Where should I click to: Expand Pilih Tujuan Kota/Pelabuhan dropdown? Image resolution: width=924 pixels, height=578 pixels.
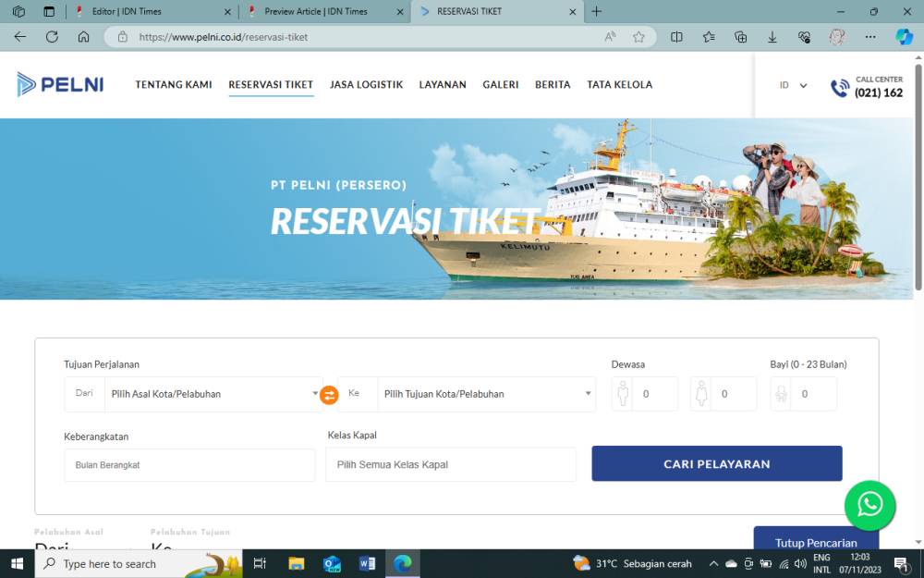click(x=486, y=394)
